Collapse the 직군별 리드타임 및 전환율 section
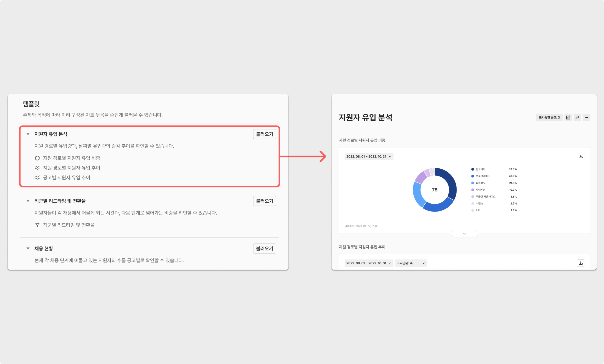Viewport: 604px width, 364px height. click(x=28, y=201)
